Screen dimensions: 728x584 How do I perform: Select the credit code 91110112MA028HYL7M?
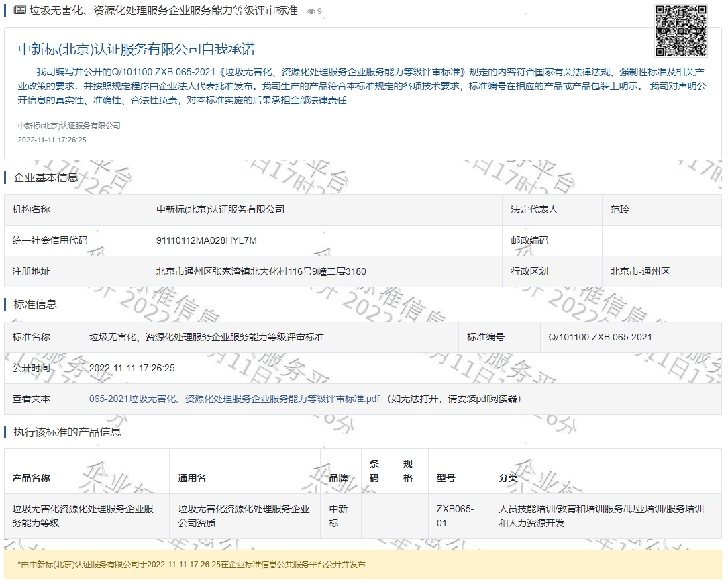click(207, 240)
